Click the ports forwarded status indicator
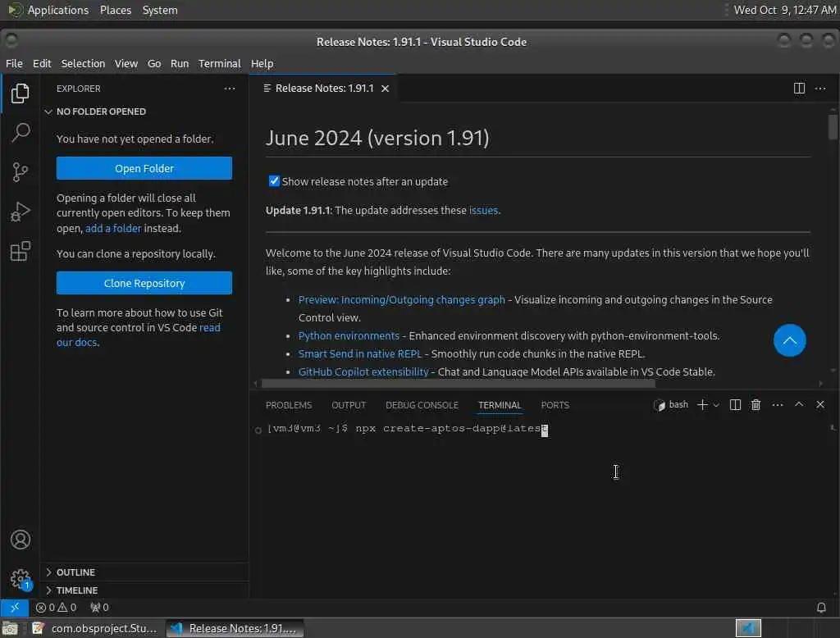 coord(99,608)
